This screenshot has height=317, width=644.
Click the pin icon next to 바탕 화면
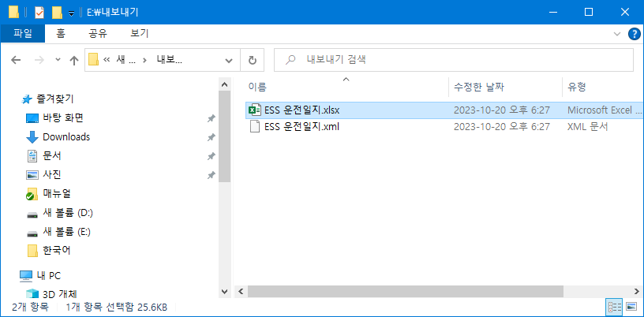click(x=211, y=118)
